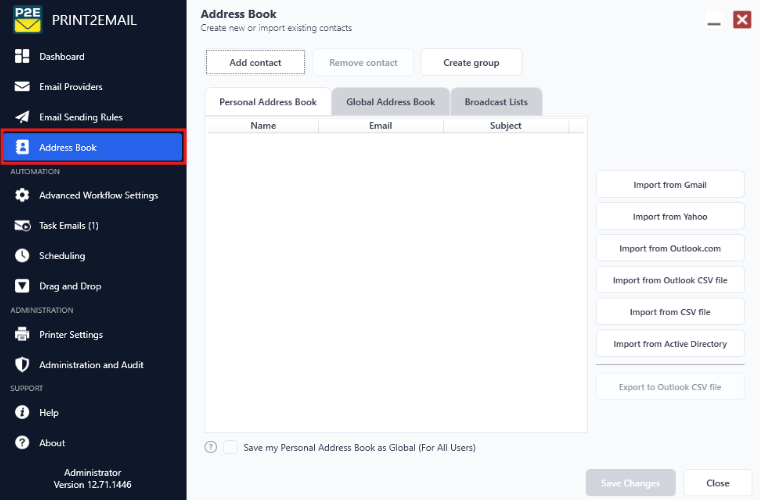
Task: Enable Save my Personal Address Book as Global
Action: click(x=230, y=447)
